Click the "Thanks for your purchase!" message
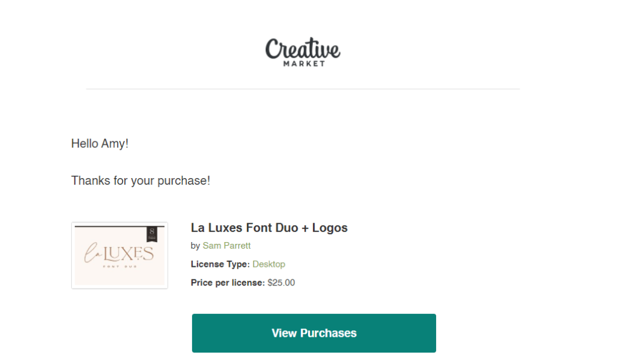The height and width of the screenshot is (364, 618). [141, 180]
